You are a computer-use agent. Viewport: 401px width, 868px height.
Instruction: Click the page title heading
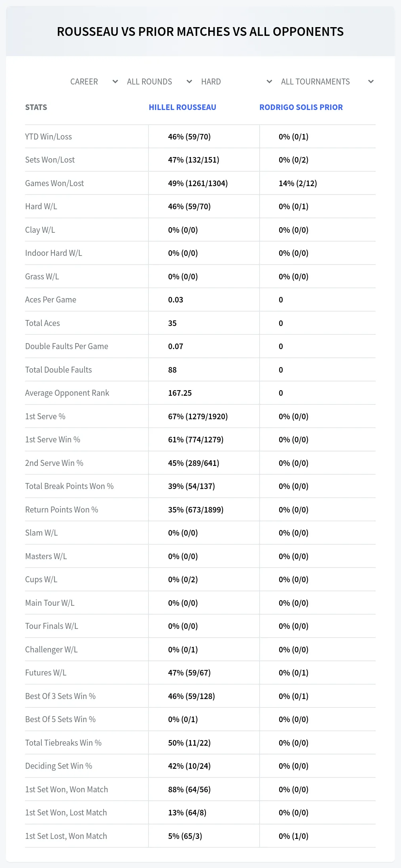pyautogui.click(x=200, y=31)
